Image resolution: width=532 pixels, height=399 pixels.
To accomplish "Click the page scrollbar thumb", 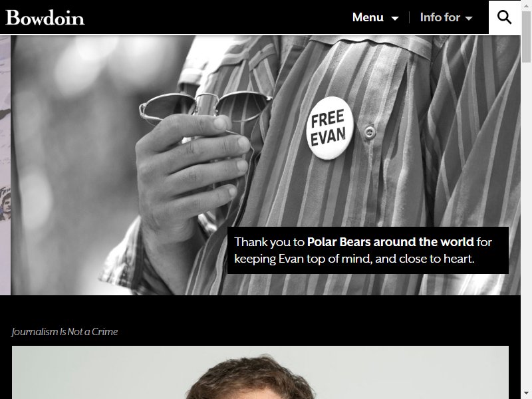I will [526, 37].
